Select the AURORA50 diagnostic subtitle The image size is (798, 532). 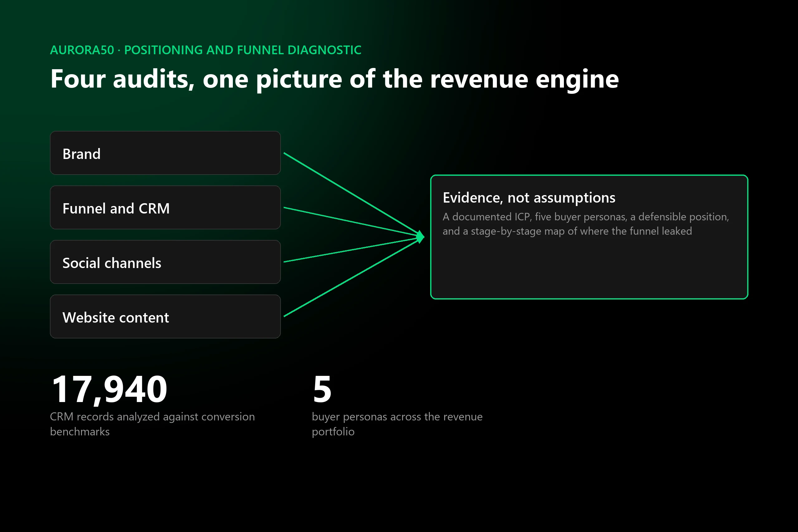tap(206, 50)
